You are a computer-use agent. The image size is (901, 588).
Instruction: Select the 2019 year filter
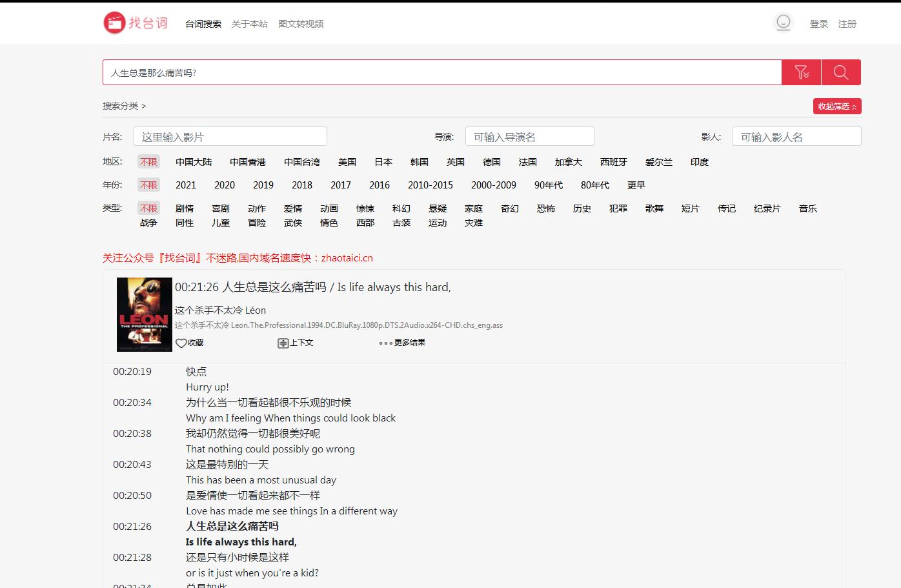pos(263,185)
